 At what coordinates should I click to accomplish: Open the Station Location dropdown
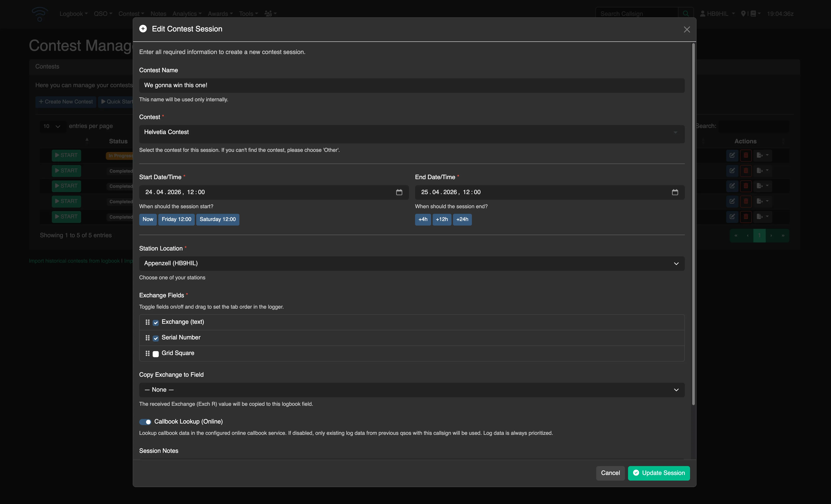click(x=412, y=263)
